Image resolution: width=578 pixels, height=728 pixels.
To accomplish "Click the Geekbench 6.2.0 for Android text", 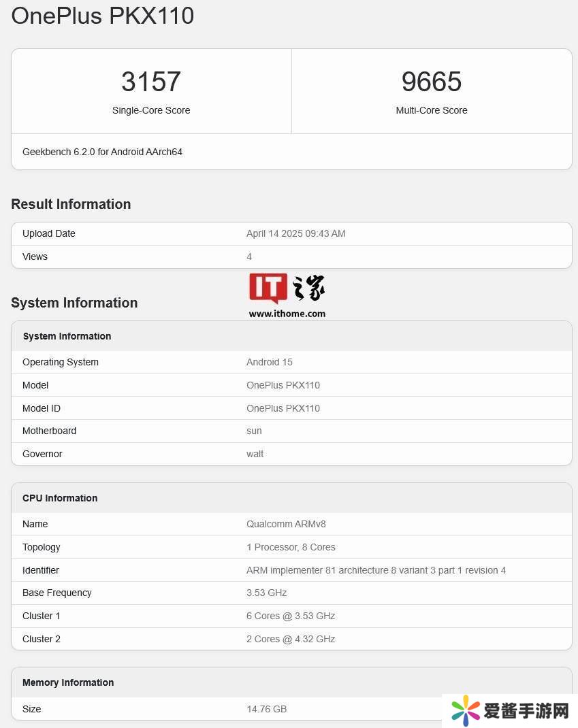I will (102, 152).
